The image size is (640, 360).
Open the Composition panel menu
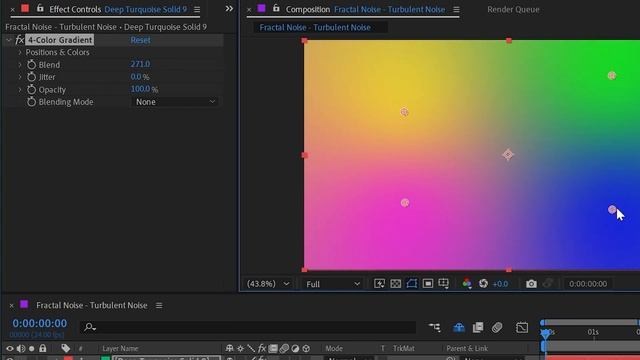(456, 9)
